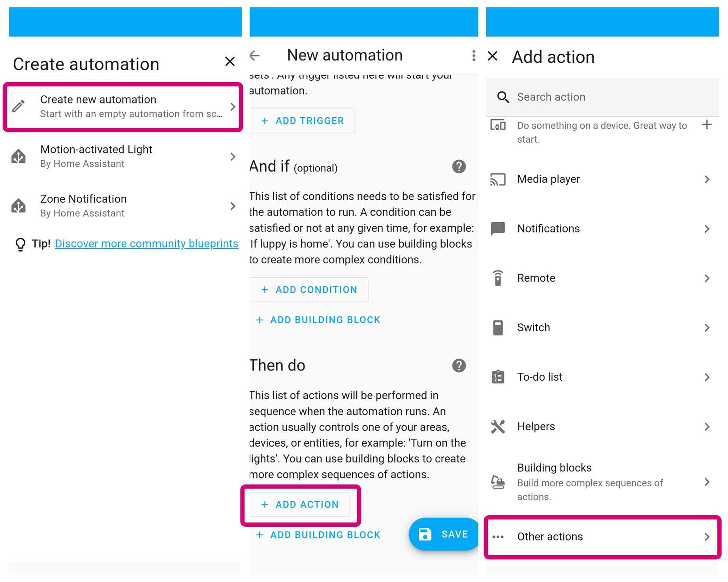Screen dimensions: 728x582
Task: Click the back arrow beside New automation
Action: click(x=255, y=56)
